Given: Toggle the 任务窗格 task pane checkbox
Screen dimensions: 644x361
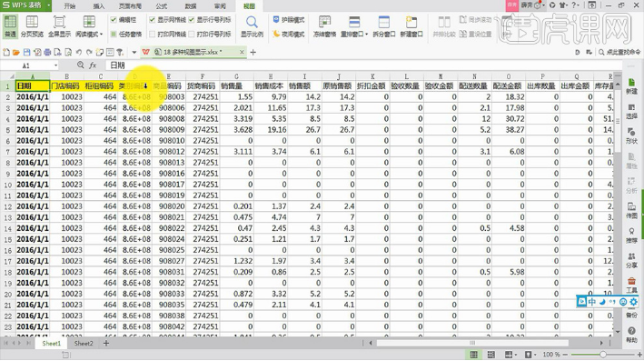Looking at the screenshot, I should click(x=114, y=34).
